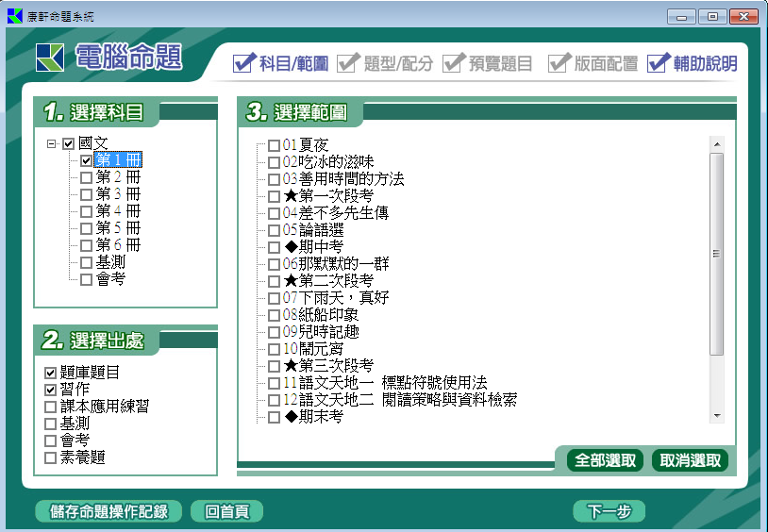Viewport: 768px width, 532px height.
Task: Check ★第二次段考 range
Action: [274, 281]
